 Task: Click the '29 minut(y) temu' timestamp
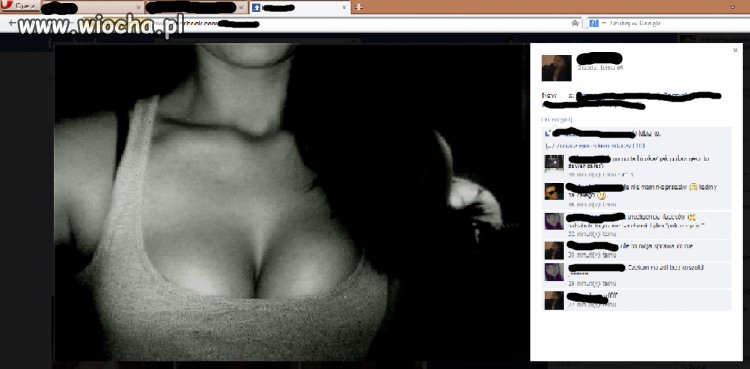coord(592,283)
